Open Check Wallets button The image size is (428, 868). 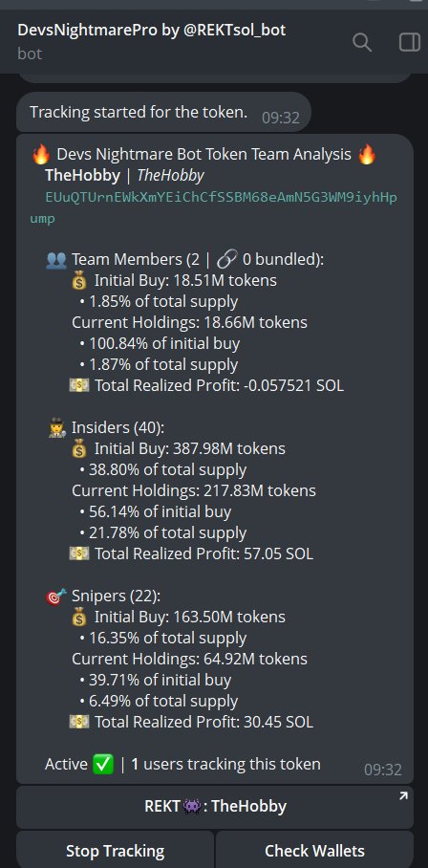[x=314, y=850]
